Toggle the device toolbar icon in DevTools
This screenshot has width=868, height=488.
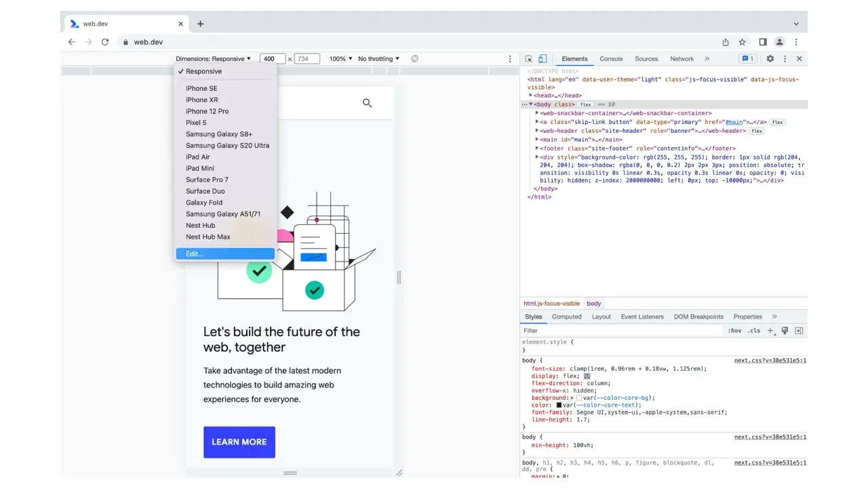[542, 59]
